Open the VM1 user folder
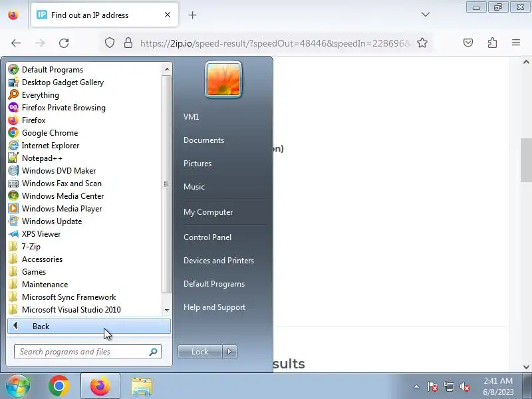 tap(192, 117)
